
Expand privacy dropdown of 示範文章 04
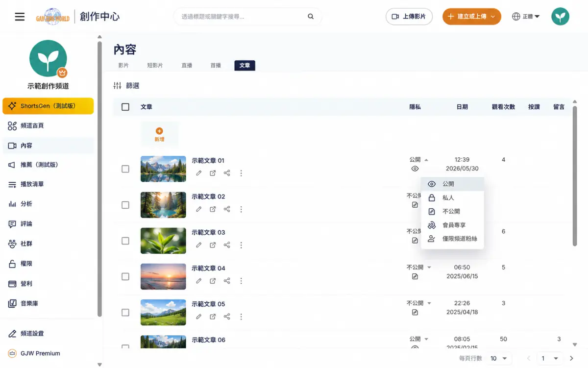coord(429,268)
